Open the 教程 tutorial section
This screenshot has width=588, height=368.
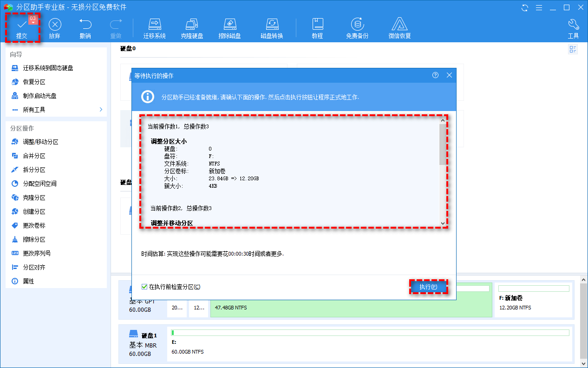(318, 27)
